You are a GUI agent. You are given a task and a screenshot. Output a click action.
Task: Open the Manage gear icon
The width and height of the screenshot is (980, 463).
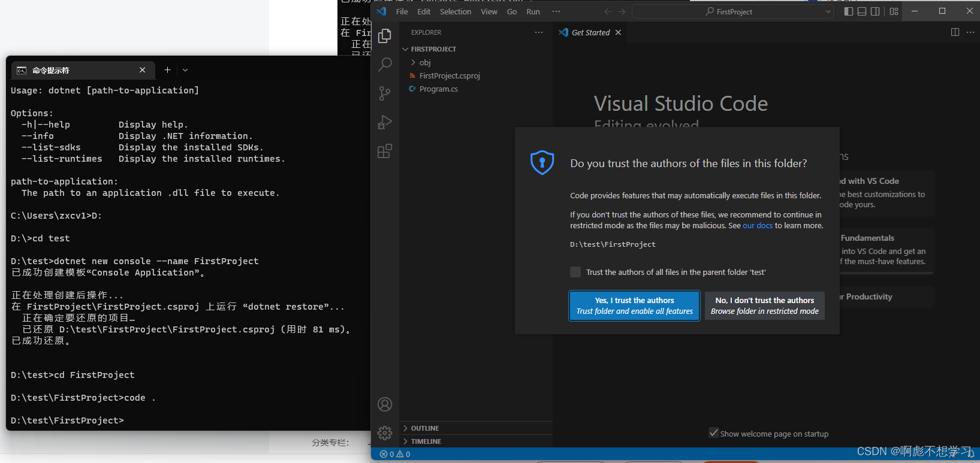[x=385, y=432]
